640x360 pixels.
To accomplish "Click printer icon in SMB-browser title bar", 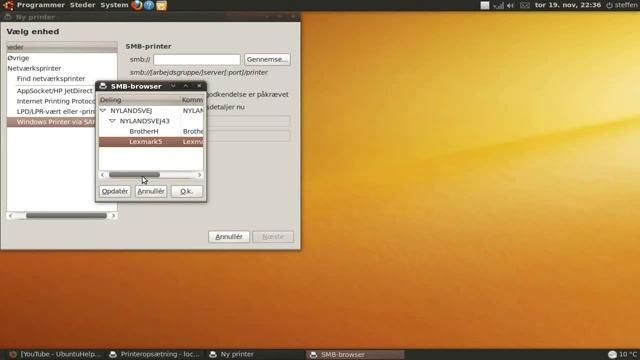I will [x=103, y=86].
